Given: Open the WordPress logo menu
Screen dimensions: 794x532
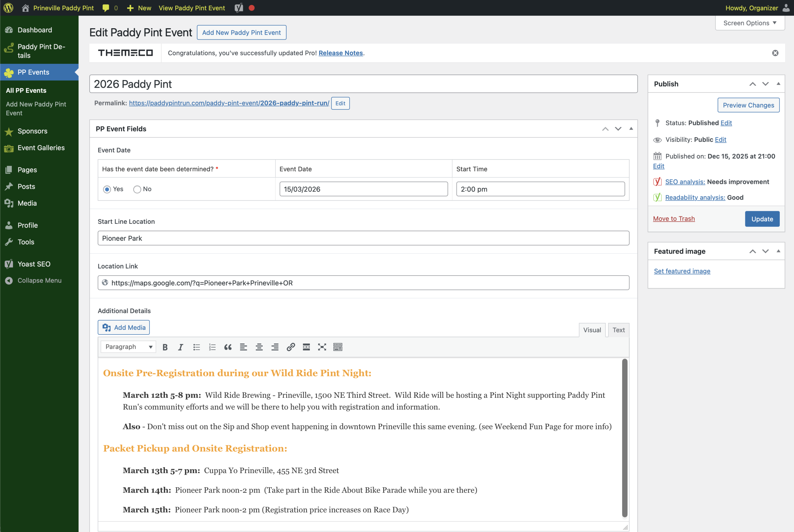Looking at the screenshot, I should (8, 8).
